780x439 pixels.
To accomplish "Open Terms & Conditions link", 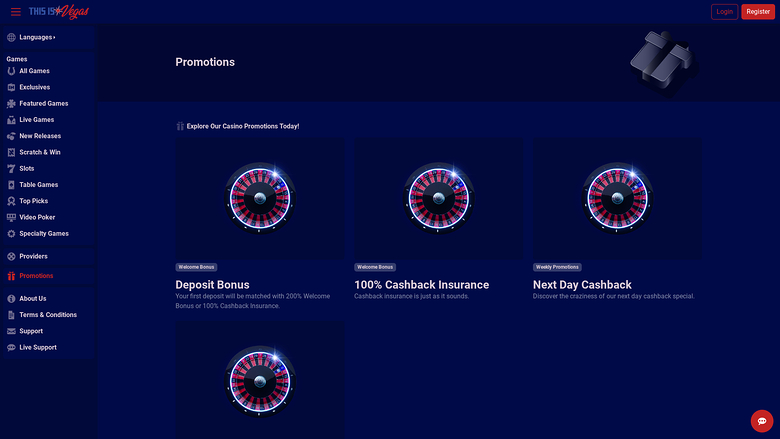I will coord(47,315).
